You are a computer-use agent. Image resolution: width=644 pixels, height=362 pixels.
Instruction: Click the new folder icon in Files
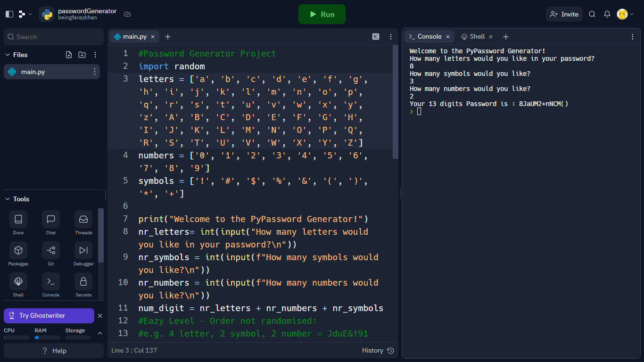click(x=82, y=55)
